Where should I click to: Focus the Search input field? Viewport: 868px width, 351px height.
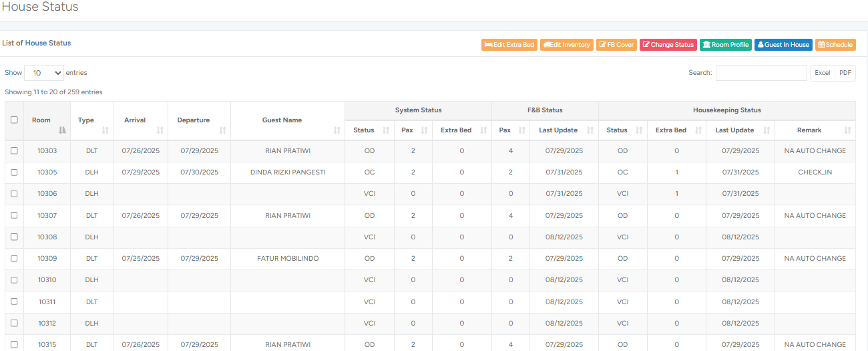[761, 73]
